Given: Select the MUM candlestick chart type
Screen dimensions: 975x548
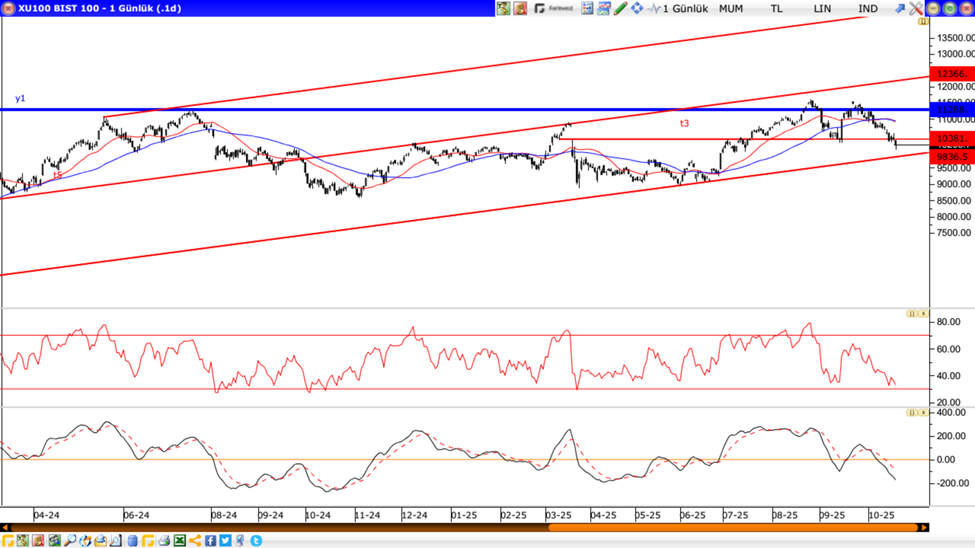Looking at the screenshot, I should coord(731,8).
